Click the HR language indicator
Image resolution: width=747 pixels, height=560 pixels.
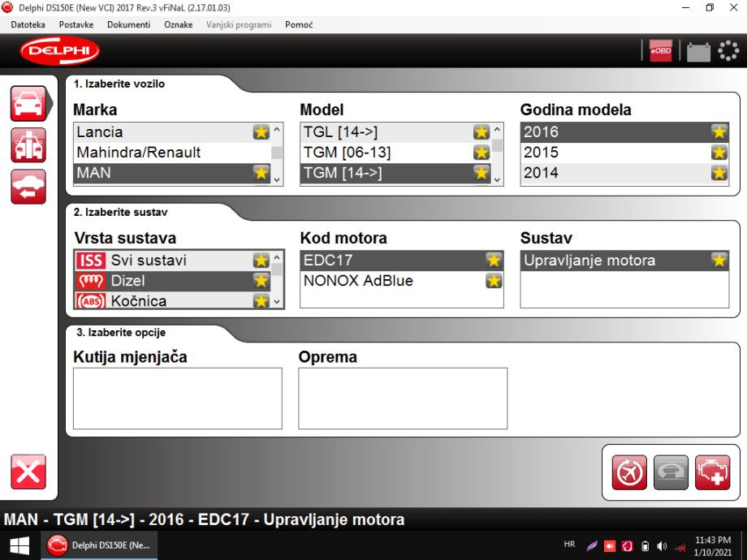pyautogui.click(x=569, y=545)
